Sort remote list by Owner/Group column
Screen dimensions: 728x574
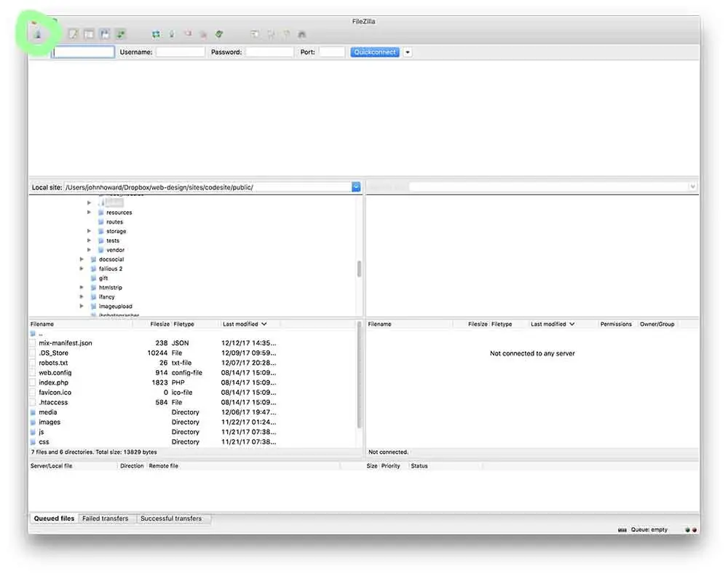click(x=657, y=323)
